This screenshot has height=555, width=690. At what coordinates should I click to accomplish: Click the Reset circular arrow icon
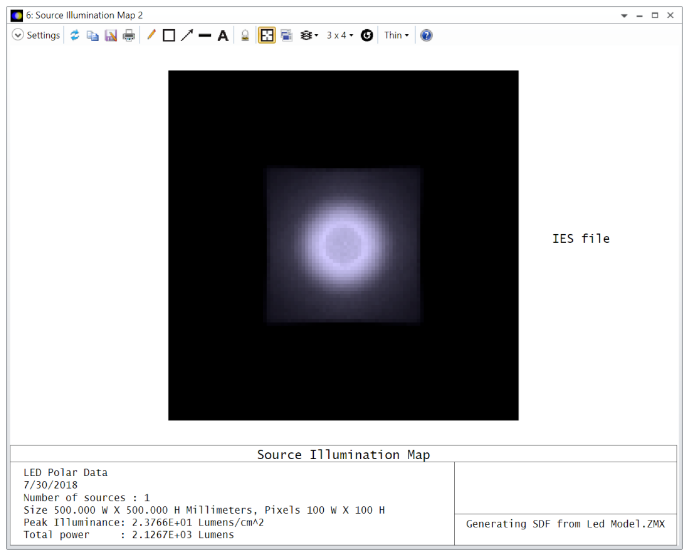[367, 35]
